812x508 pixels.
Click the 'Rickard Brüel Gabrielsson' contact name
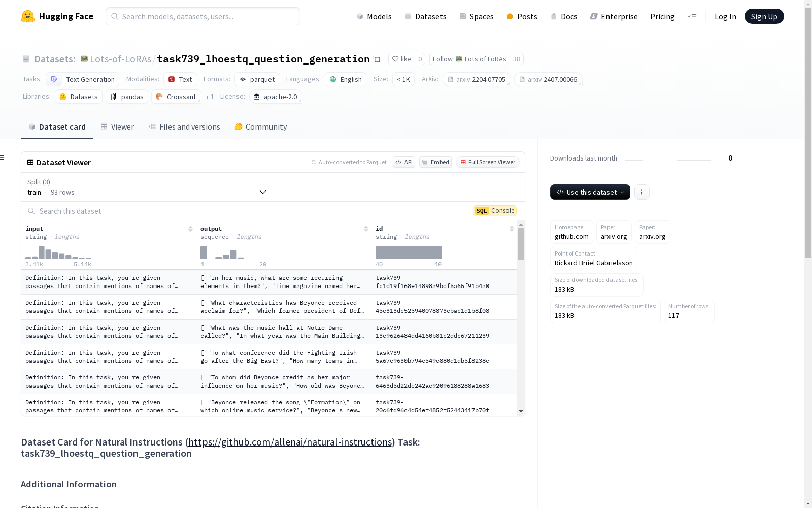tap(594, 263)
